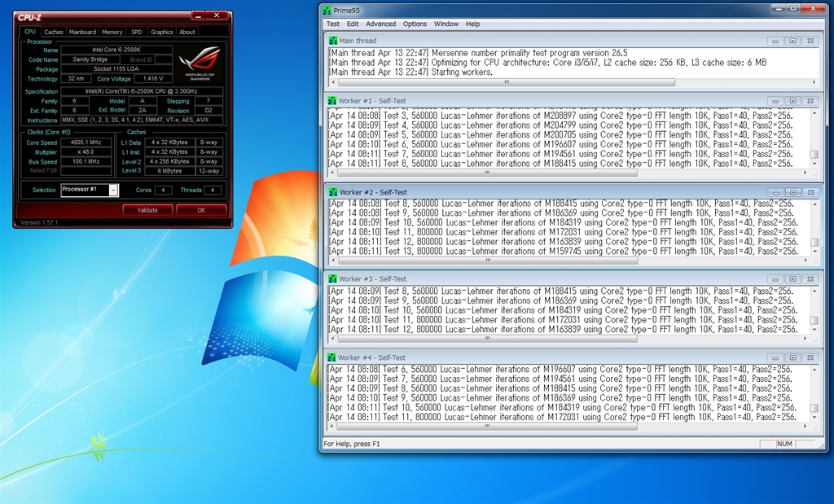Click the Name field 'Intel Core i5 2500K'

[x=116, y=50]
